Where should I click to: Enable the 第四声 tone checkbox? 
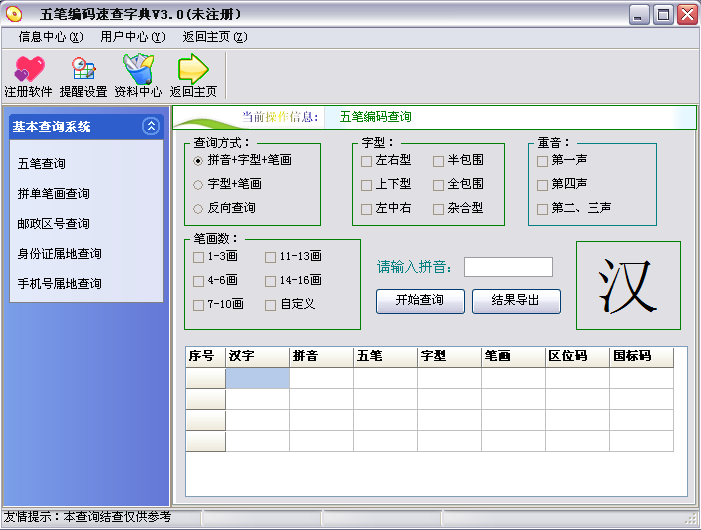pos(542,185)
